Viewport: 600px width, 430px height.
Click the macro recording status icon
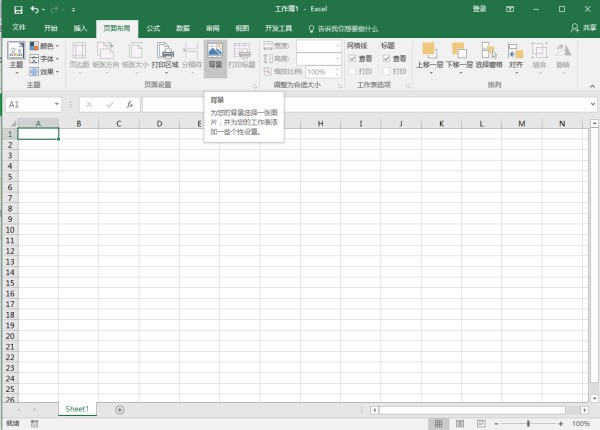pyautogui.click(x=34, y=423)
